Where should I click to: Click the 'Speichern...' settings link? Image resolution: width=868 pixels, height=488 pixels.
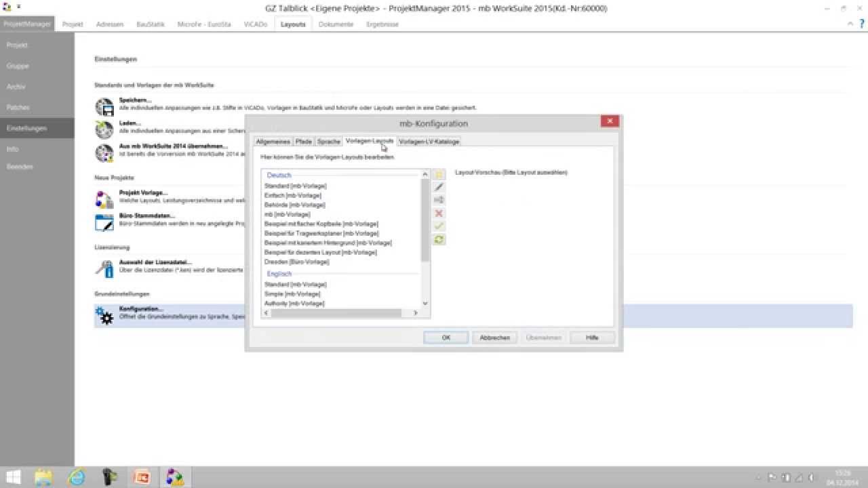[x=135, y=100]
